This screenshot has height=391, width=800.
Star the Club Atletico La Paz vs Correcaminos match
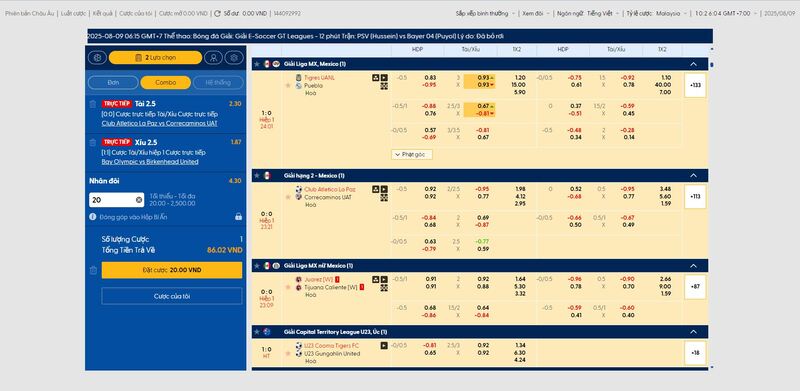tap(288, 197)
